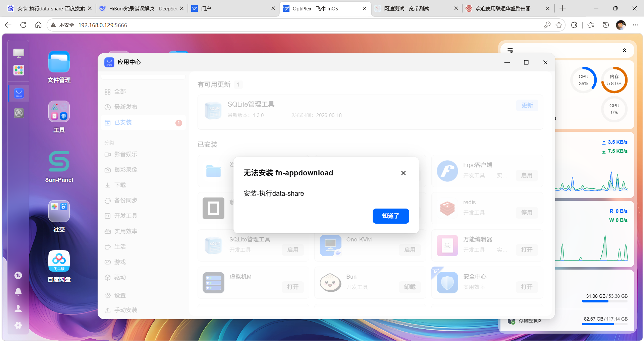
Task: Switch to the 门户 browser tab
Action: [x=233, y=8]
